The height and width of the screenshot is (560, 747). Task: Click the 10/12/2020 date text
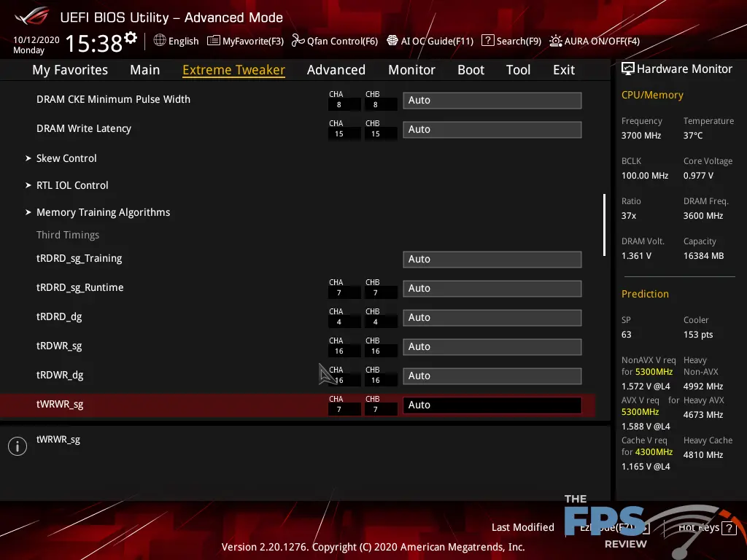36,40
